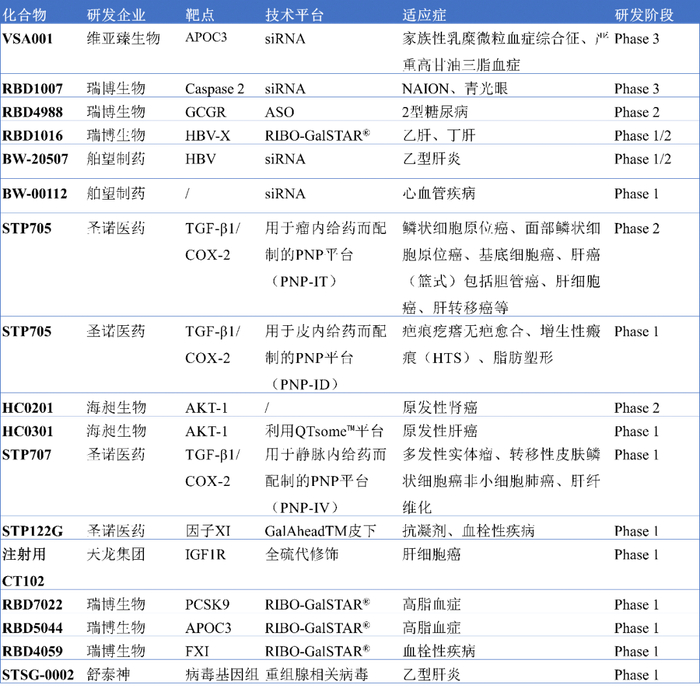The width and height of the screenshot is (700, 692).
Task: Click the 靶点 column header
Action: [200, 15]
